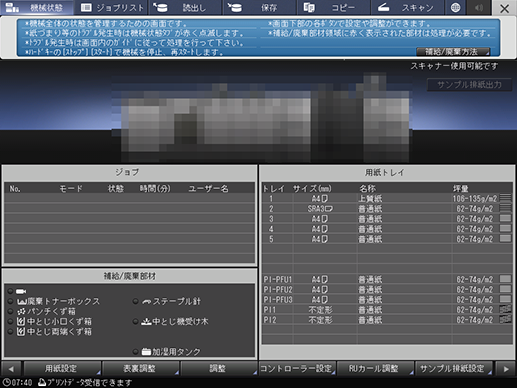
Task: Click the 坪量 column header
Action: coord(460,189)
